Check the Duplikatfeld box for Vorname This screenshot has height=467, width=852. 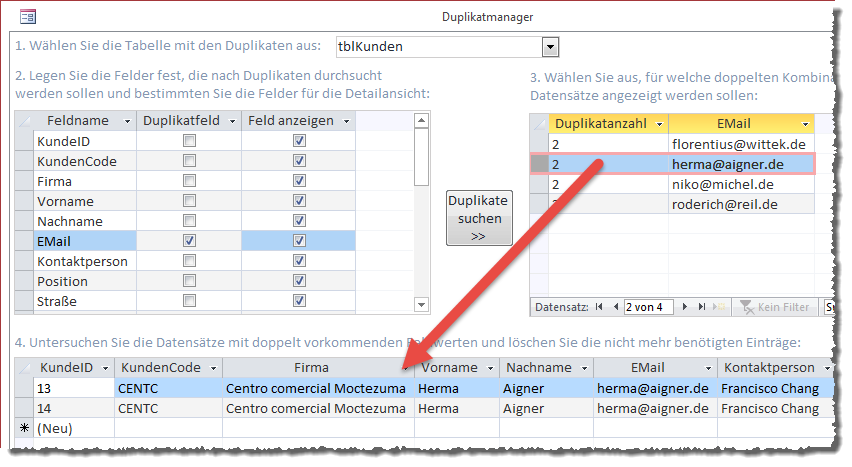[189, 201]
